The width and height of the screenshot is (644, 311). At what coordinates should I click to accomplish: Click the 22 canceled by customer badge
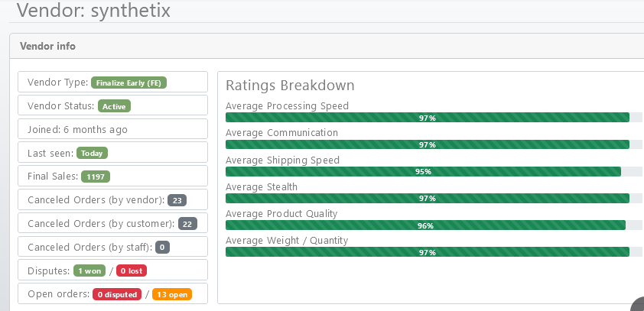pyautogui.click(x=187, y=224)
